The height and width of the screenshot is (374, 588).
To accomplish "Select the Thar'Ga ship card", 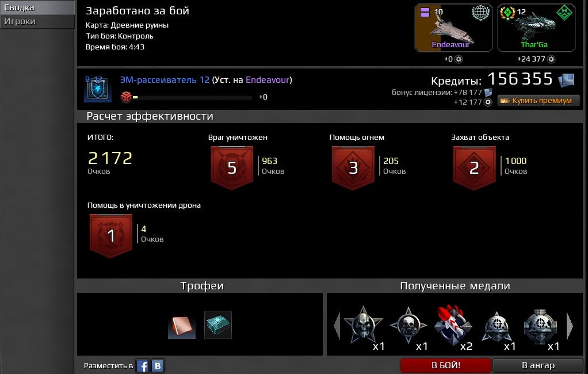I will tap(536, 28).
